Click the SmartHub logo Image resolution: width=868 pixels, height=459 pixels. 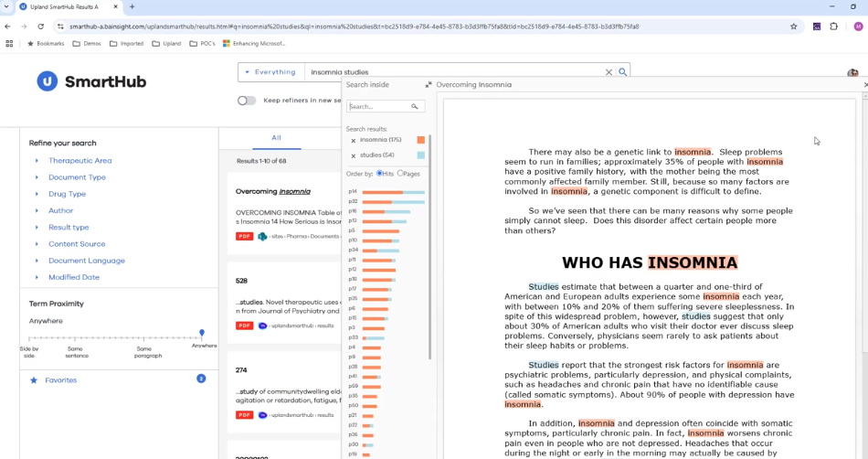[92, 81]
